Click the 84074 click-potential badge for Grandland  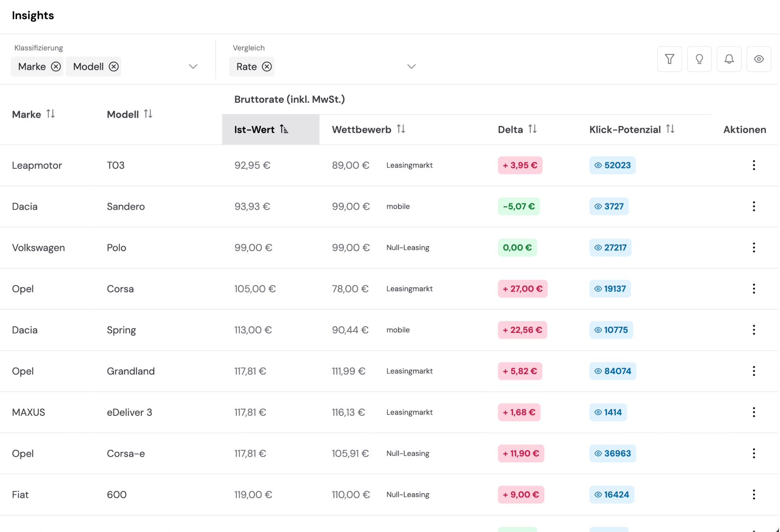[x=613, y=371]
